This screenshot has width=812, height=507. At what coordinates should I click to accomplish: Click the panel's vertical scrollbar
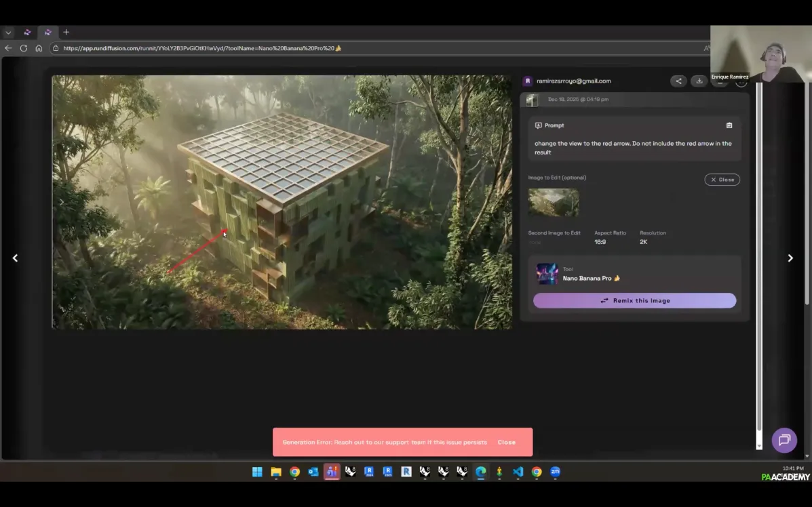(759, 258)
